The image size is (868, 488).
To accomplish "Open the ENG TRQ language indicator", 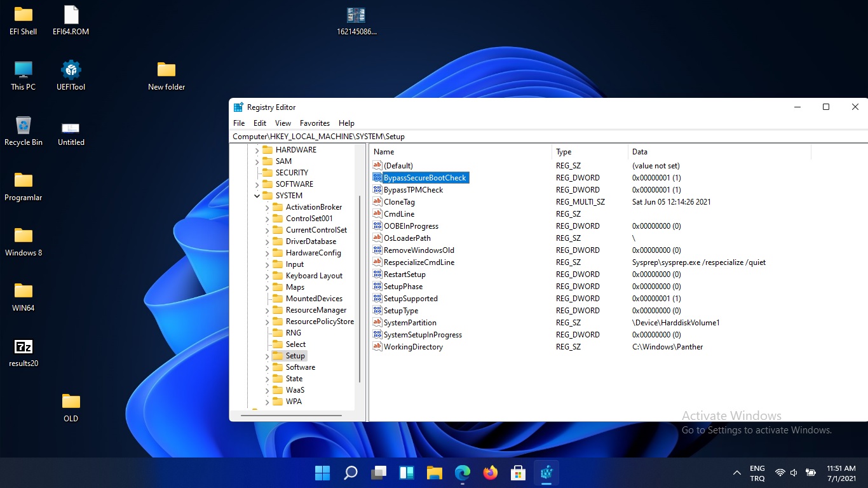I will point(757,473).
